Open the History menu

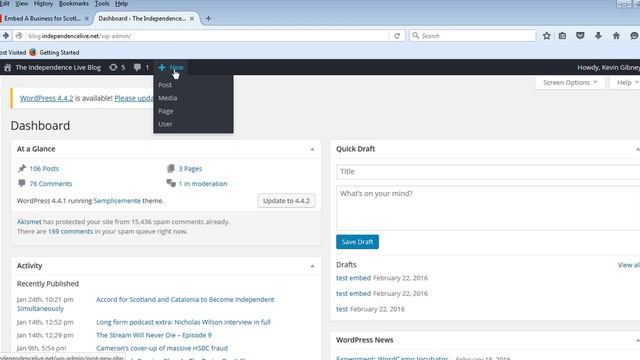(x=43, y=4)
